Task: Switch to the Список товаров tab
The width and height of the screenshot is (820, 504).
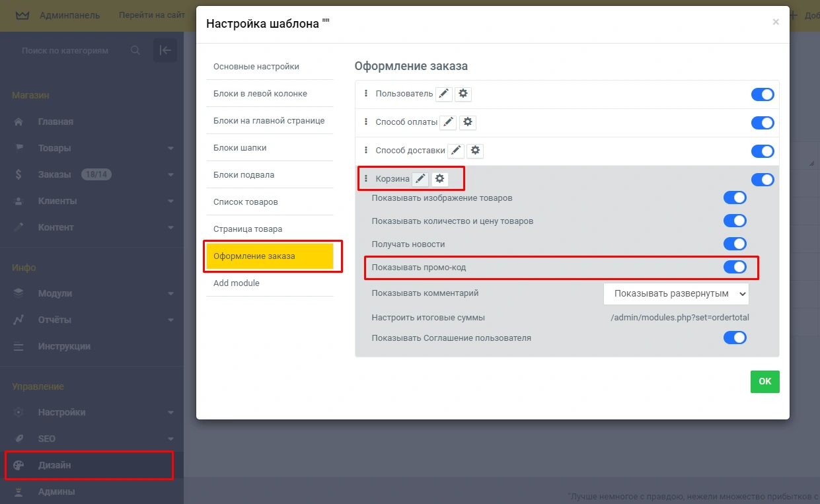Action: coord(246,201)
